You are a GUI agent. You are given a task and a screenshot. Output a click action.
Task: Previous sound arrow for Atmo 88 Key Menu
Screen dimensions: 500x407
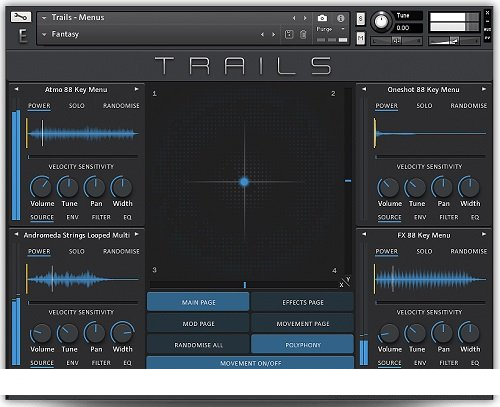pos(16,89)
